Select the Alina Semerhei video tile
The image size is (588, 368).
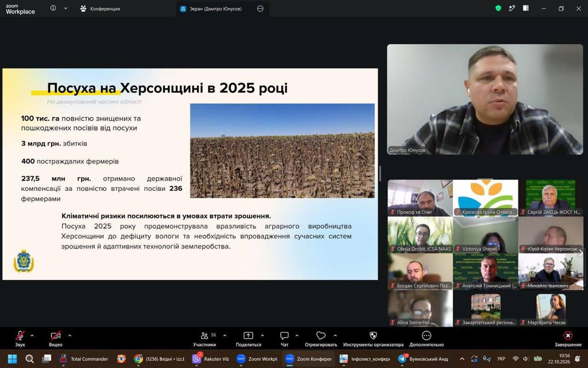pos(420,308)
